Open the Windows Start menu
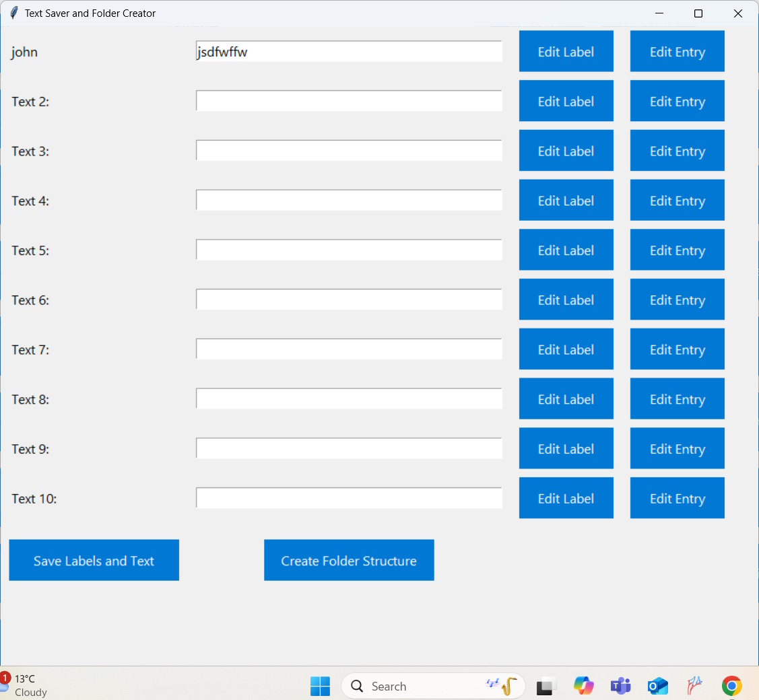Viewport: 759px width, 700px height. point(320,686)
